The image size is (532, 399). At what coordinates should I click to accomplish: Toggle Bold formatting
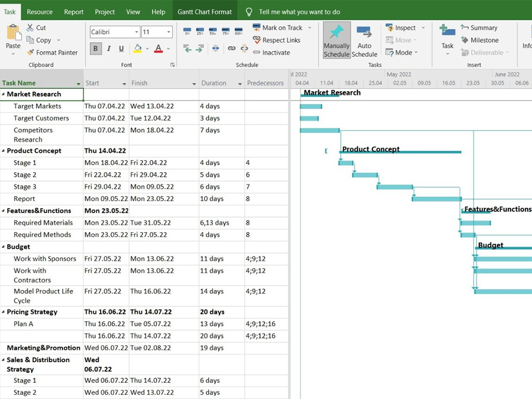point(95,49)
